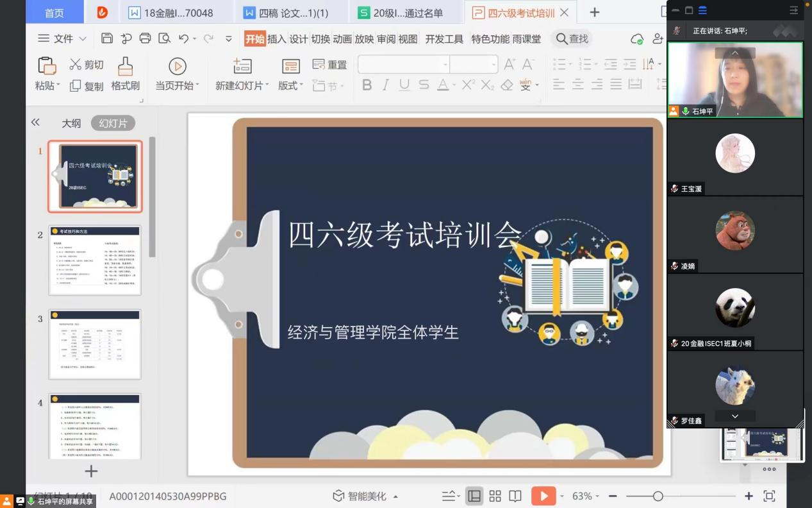Expand the bullet list dropdown

(570, 64)
